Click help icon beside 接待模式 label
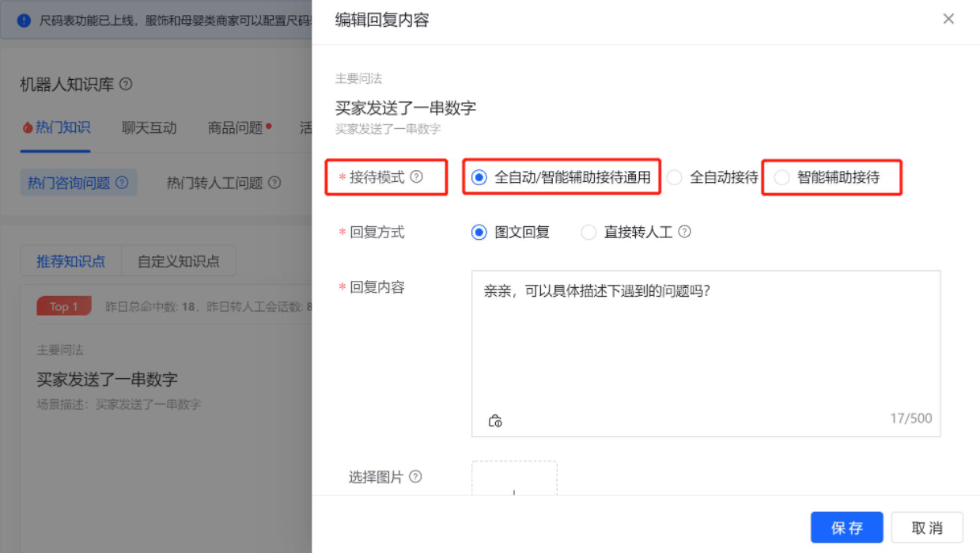 pos(416,177)
